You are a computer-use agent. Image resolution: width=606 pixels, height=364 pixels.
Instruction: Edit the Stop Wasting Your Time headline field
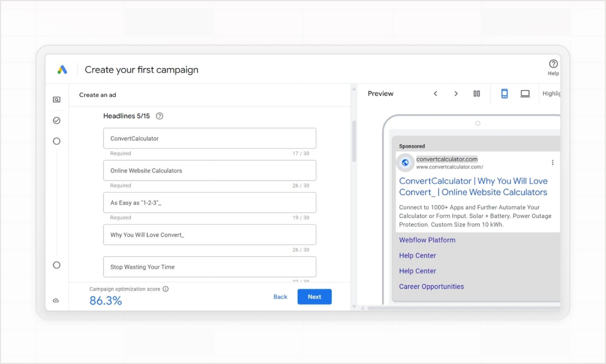(x=210, y=267)
